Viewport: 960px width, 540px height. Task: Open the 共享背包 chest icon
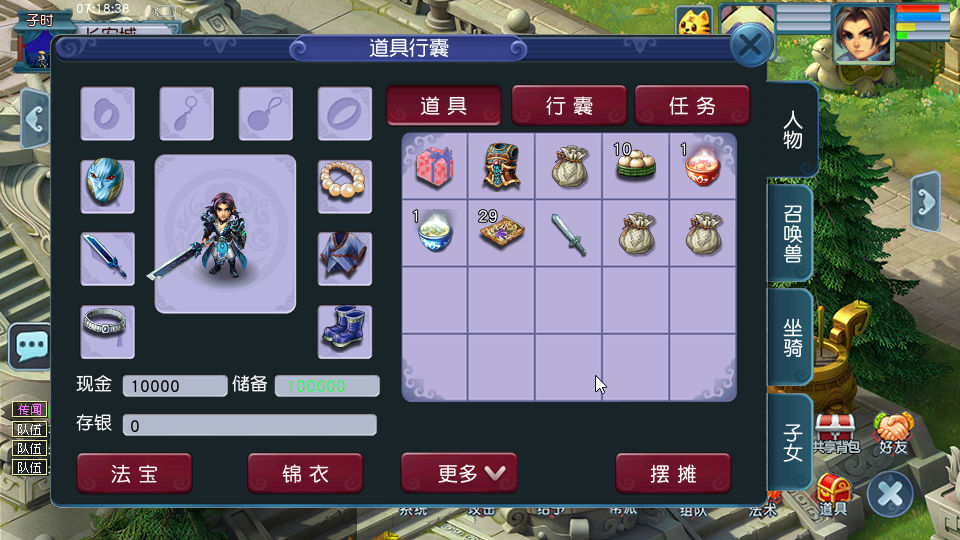836,433
